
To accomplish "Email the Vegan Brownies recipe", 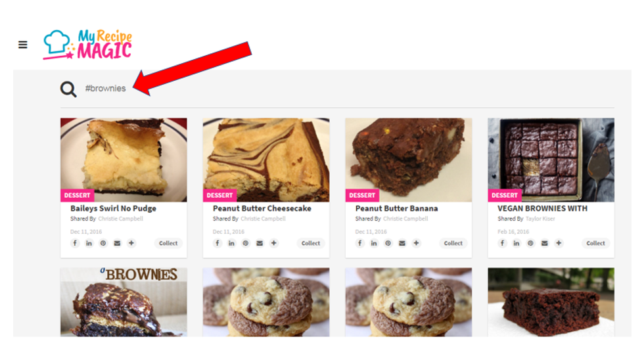I will point(544,243).
